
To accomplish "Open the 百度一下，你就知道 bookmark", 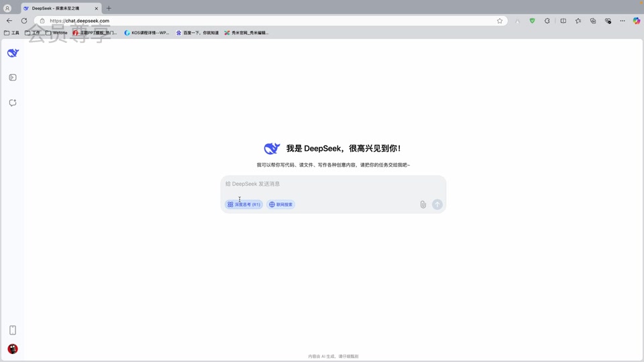I will tap(197, 33).
